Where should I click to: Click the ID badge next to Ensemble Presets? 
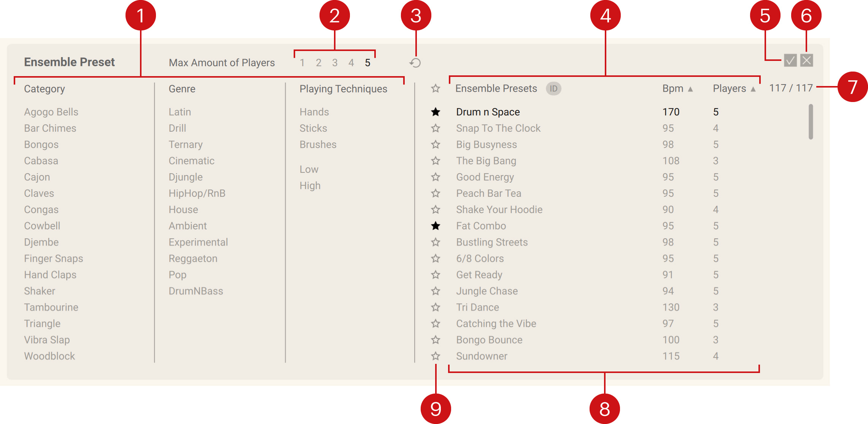point(553,89)
